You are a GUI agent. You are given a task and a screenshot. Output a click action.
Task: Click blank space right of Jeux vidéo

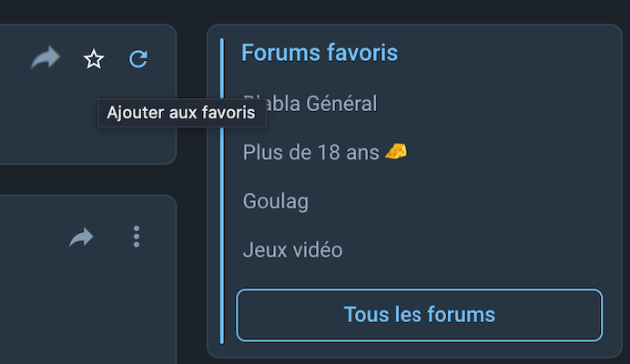[x=473, y=249]
